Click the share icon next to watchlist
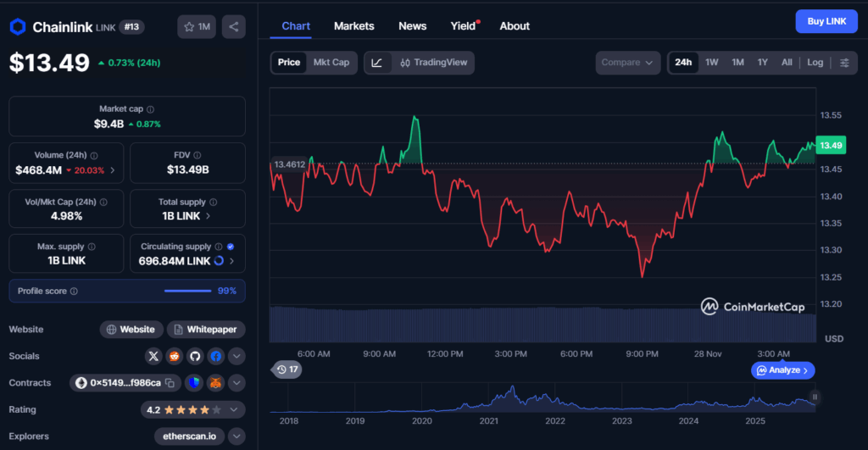 coord(234,27)
